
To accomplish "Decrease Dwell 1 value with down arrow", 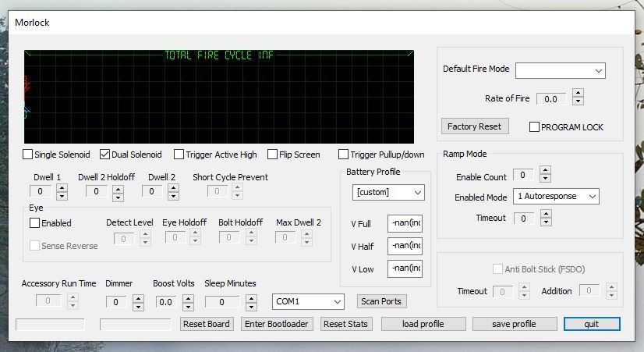I will [62, 196].
